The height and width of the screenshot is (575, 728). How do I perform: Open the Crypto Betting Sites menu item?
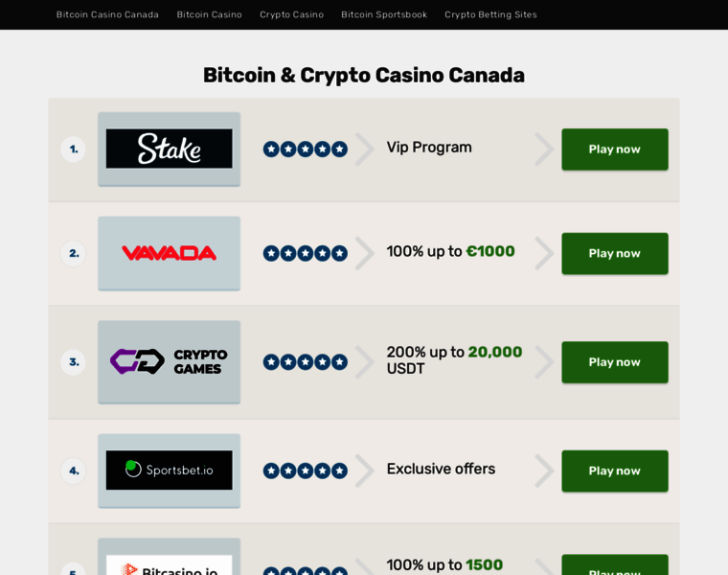click(490, 14)
